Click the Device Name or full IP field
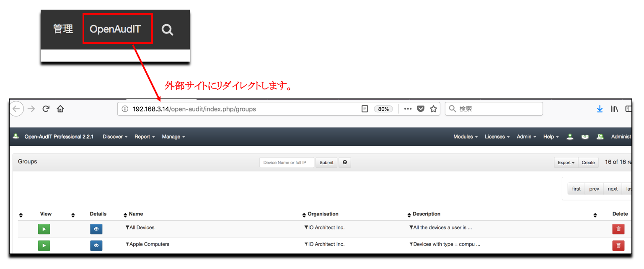 click(287, 163)
